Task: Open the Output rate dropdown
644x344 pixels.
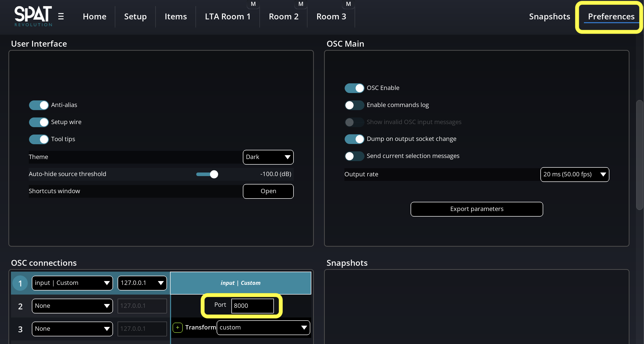Action: [x=575, y=174]
